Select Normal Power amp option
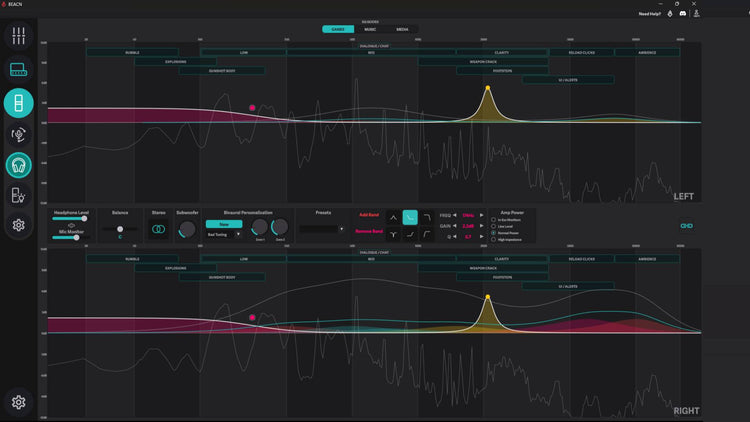 pos(493,233)
